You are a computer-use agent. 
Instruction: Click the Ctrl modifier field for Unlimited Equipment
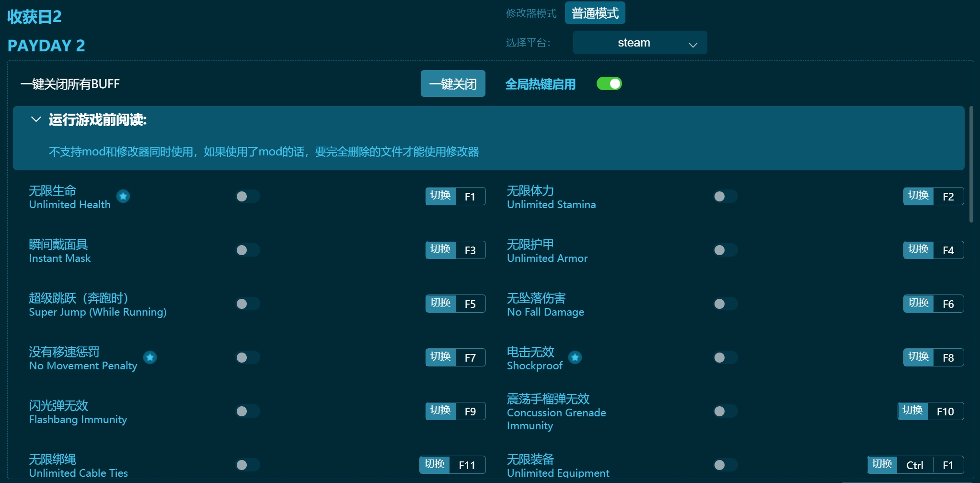(x=915, y=465)
